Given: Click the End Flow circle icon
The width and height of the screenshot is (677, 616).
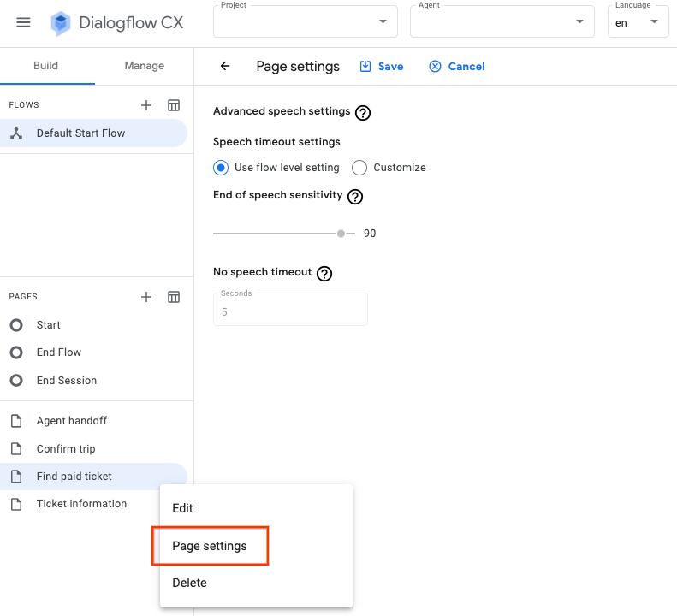Looking at the screenshot, I should tap(16, 352).
